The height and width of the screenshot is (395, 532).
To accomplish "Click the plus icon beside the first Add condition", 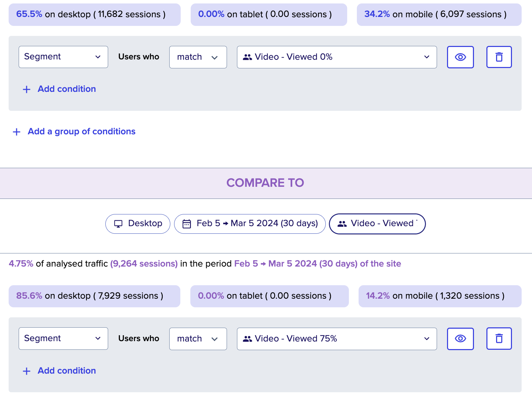I will pos(27,89).
